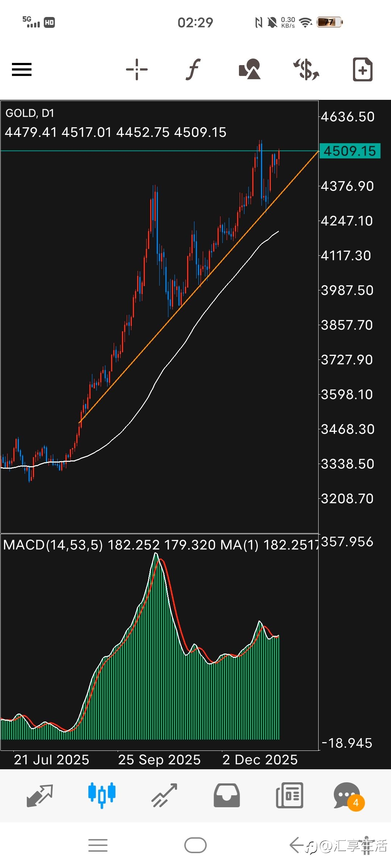Screen dimensions: 391x868
Task: Activate the crosshair cursor tool
Action: click(x=137, y=69)
